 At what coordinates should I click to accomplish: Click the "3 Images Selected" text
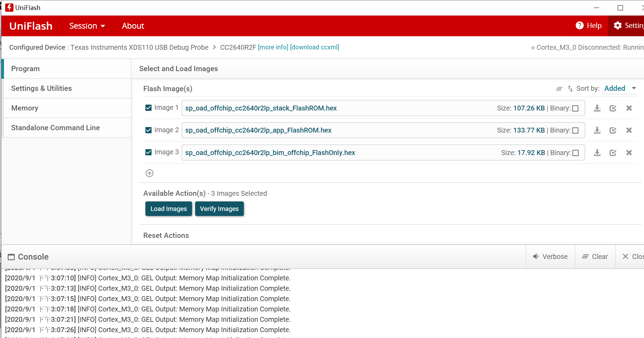pos(239,193)
